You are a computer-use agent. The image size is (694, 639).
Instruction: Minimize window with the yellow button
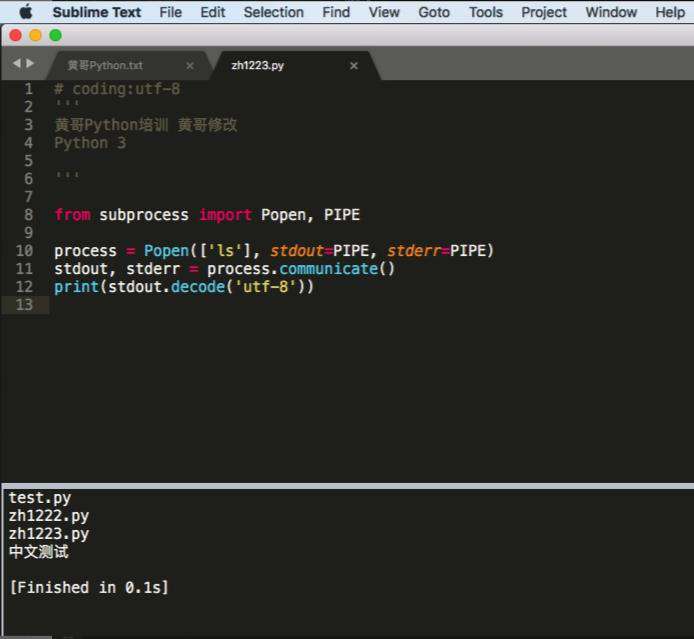[35, 35]
